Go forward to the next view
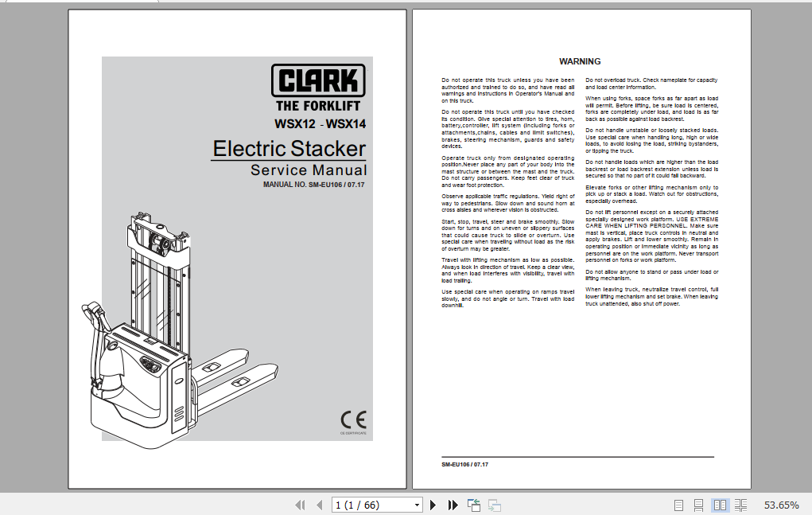 tap(495, 505)
